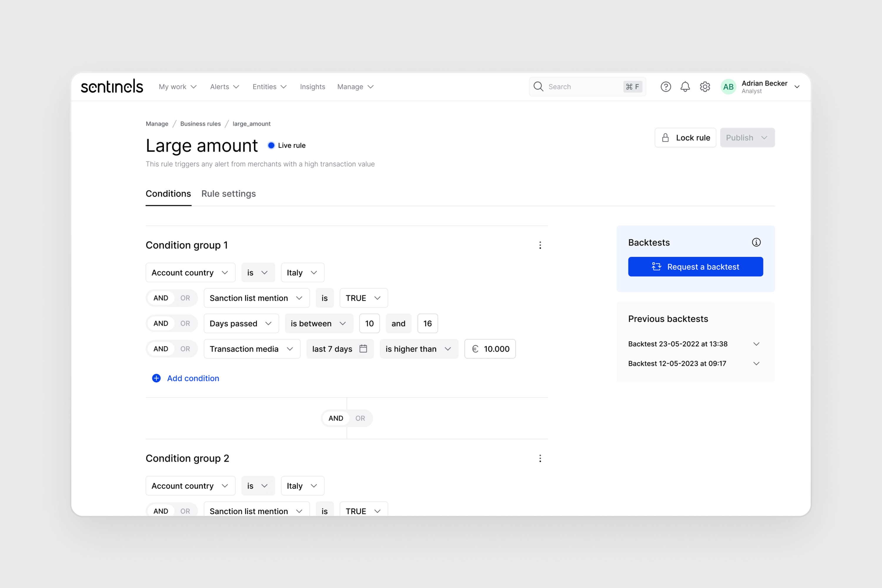Click the Backtests info icon

[x=756, y=242]
